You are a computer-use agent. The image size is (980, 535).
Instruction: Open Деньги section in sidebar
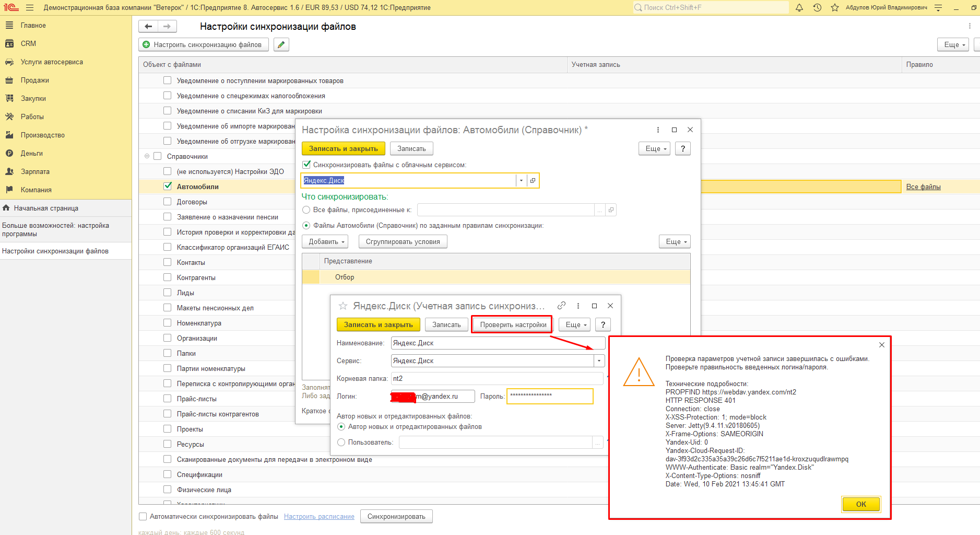[32, 153]
